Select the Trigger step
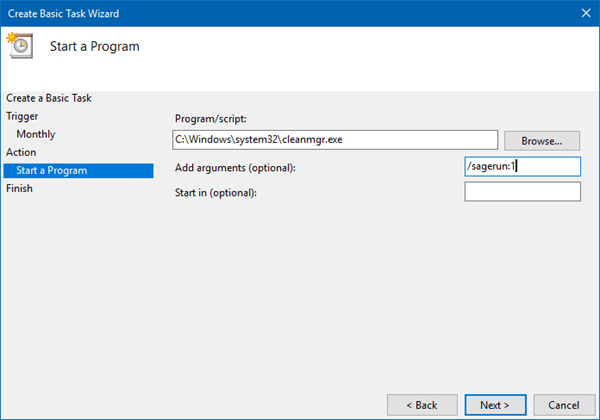 [x=22, y=116]
